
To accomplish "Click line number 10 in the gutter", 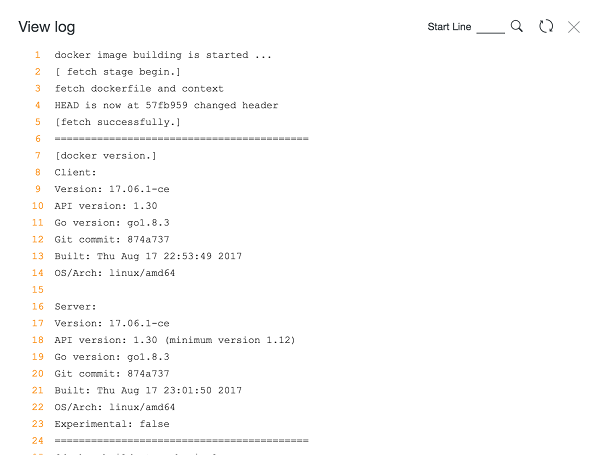I will click(37, 206).
